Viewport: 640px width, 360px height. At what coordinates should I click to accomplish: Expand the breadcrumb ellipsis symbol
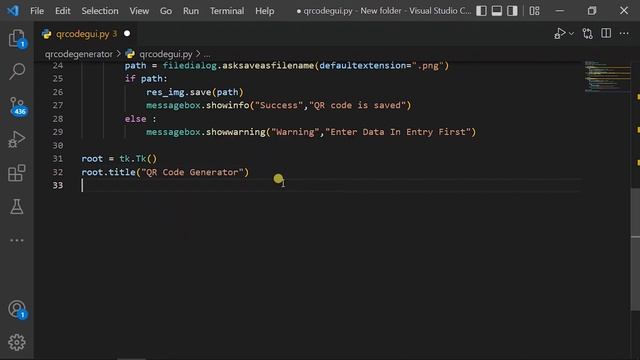(x=207, y=55)
